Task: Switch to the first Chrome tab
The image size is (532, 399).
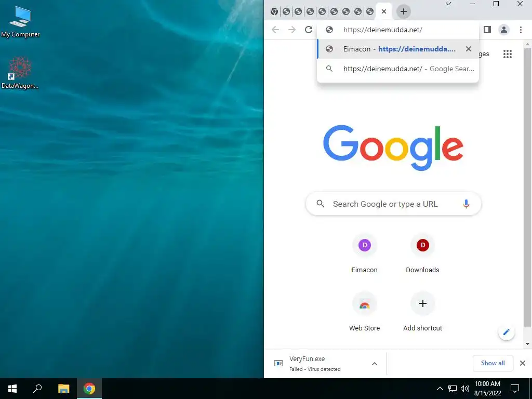Action: (274, 11)
